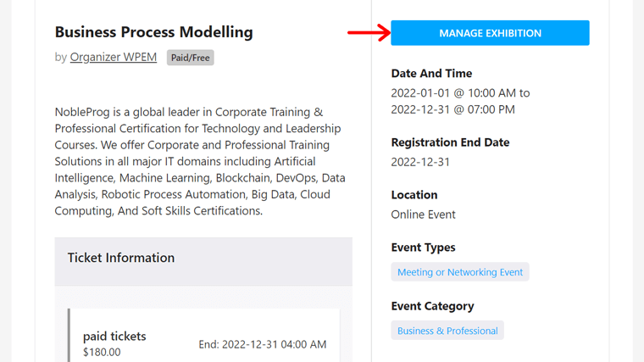Click the Business Process Modelling title
This screenshot has width=644, height=362.
click(153, 32)
